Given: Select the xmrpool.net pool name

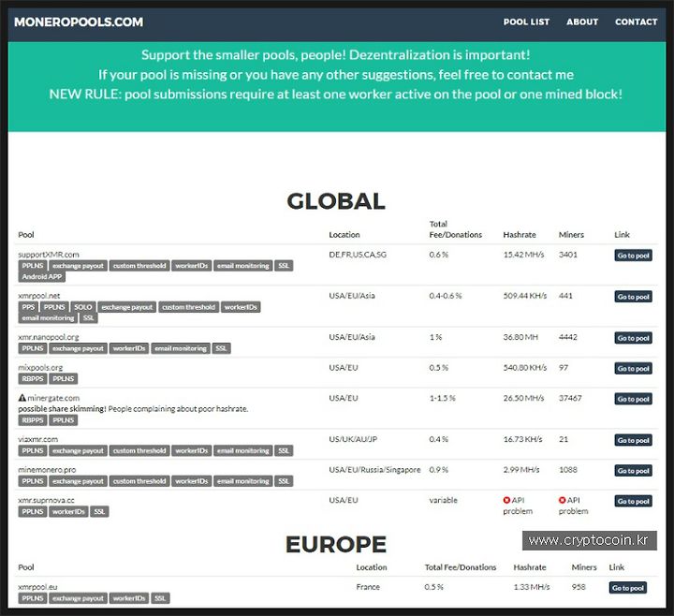Looking at the screenshot, I should 39,296.
